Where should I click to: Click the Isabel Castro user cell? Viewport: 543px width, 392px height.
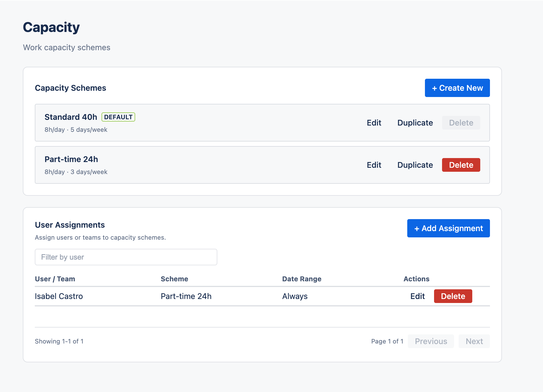tap(59, 296)
